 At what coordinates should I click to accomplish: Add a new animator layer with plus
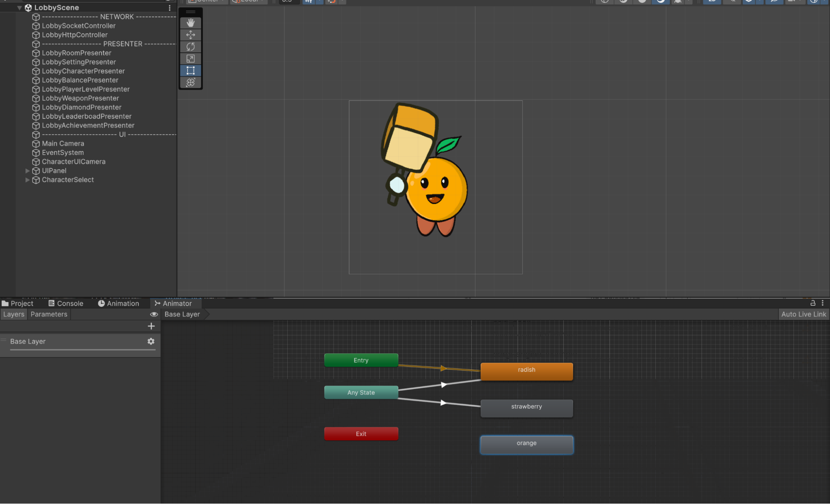click(151, 326)
